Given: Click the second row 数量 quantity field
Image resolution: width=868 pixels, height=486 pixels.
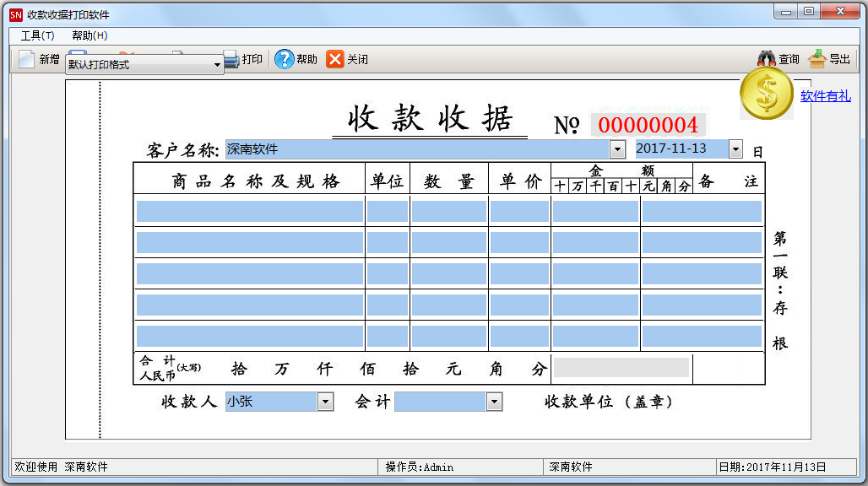Looking at the screenshot, I should point(449,243).
